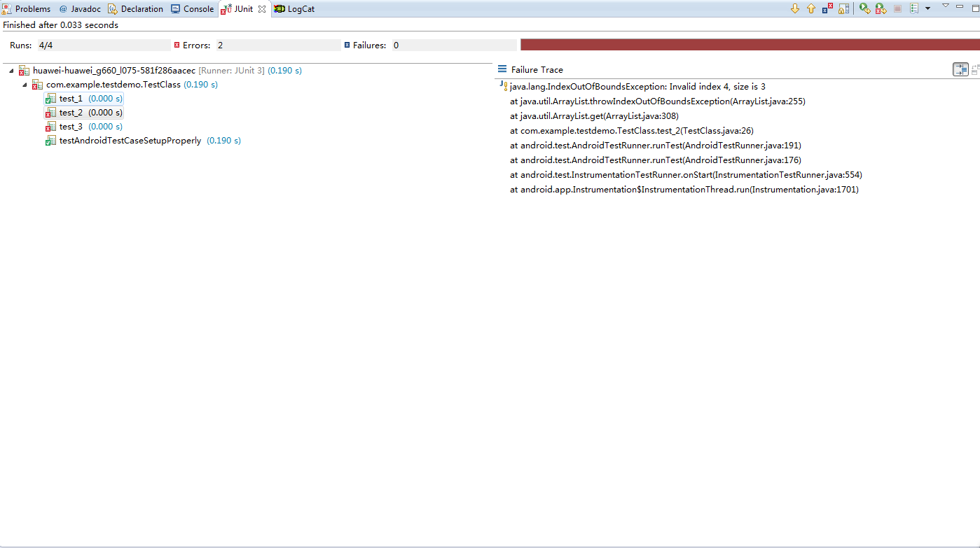The height and width of the screenshot is (548, 980).
Task: Open test run history dropdown arrow
Action: click(927, 8)
